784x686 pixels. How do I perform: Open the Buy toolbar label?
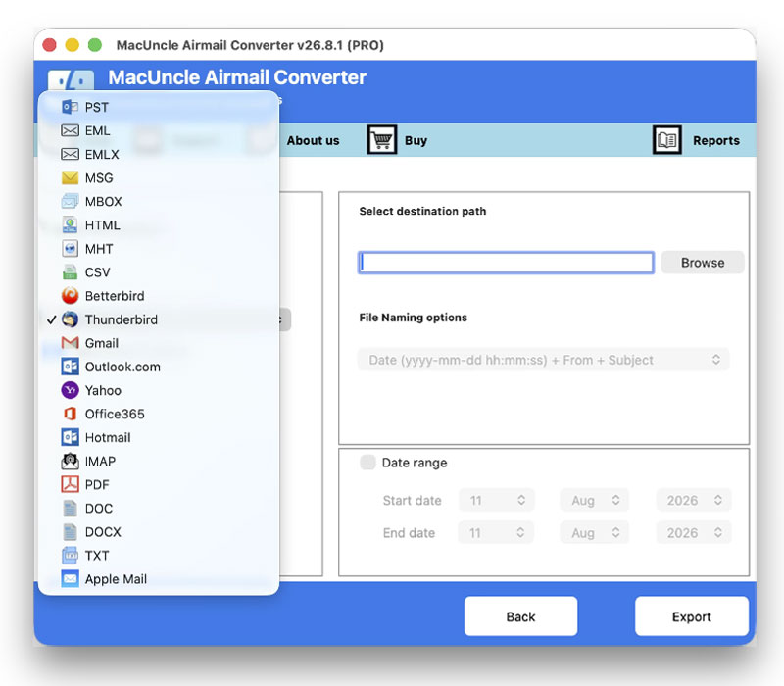pyautogui.click(x=416, y=140)
